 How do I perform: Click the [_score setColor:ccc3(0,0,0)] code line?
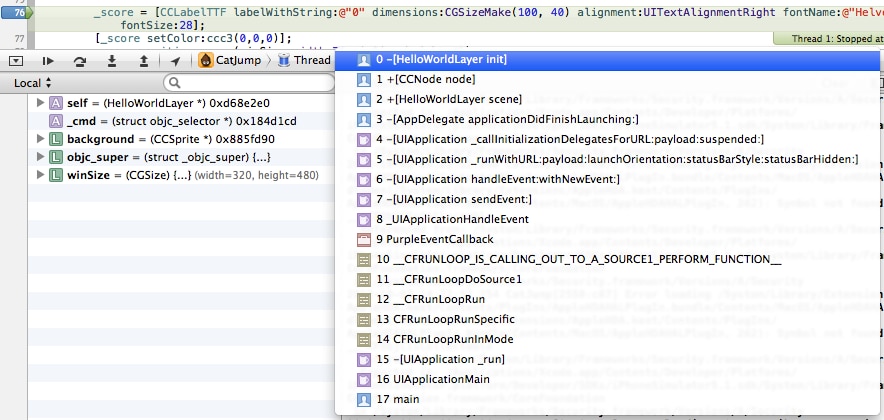click(x=193, y=39)
